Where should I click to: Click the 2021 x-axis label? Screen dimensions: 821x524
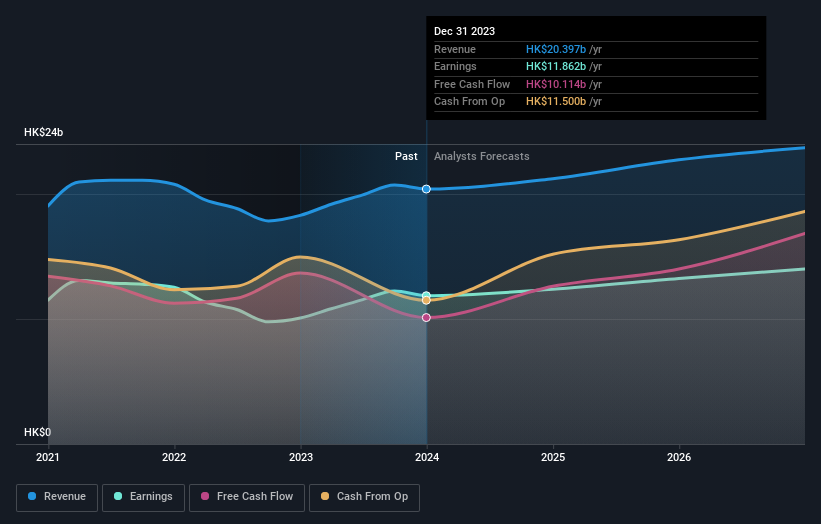(48, 457)
